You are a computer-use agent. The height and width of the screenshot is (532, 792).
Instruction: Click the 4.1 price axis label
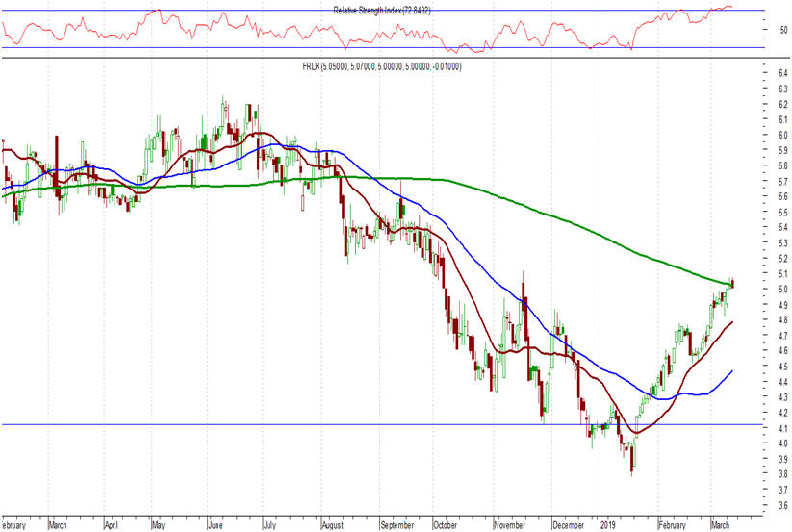(x=783, y=428)
